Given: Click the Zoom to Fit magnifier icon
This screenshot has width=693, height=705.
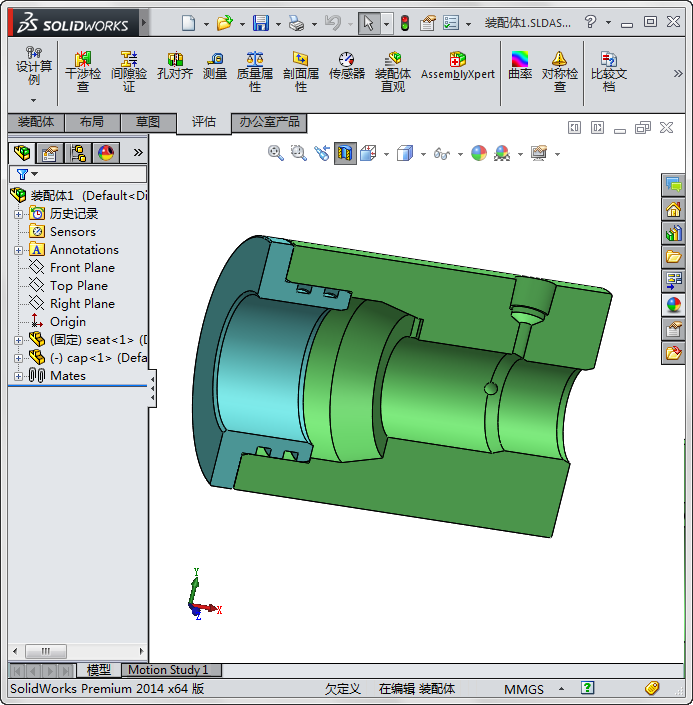Looking at the screenshot, I should 276,153.
